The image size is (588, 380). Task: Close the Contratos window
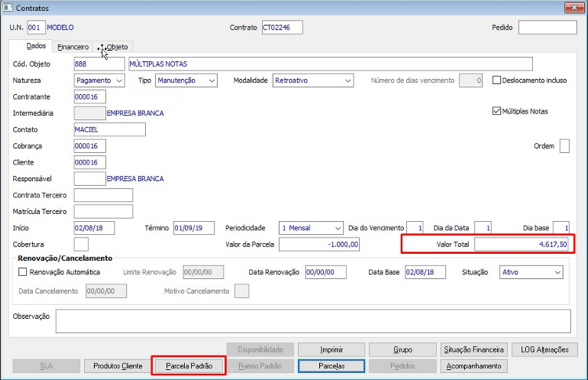574,8
